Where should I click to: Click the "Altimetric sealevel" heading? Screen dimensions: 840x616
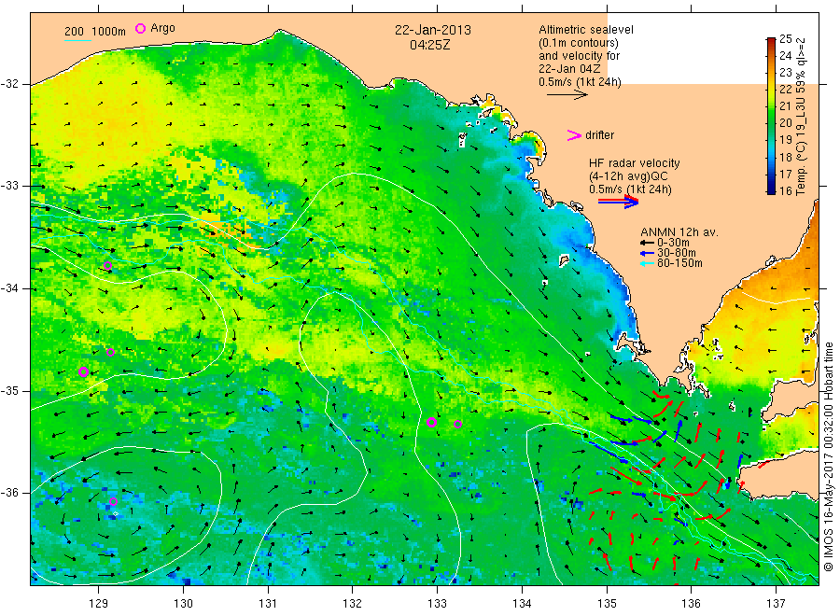point(586,30)
